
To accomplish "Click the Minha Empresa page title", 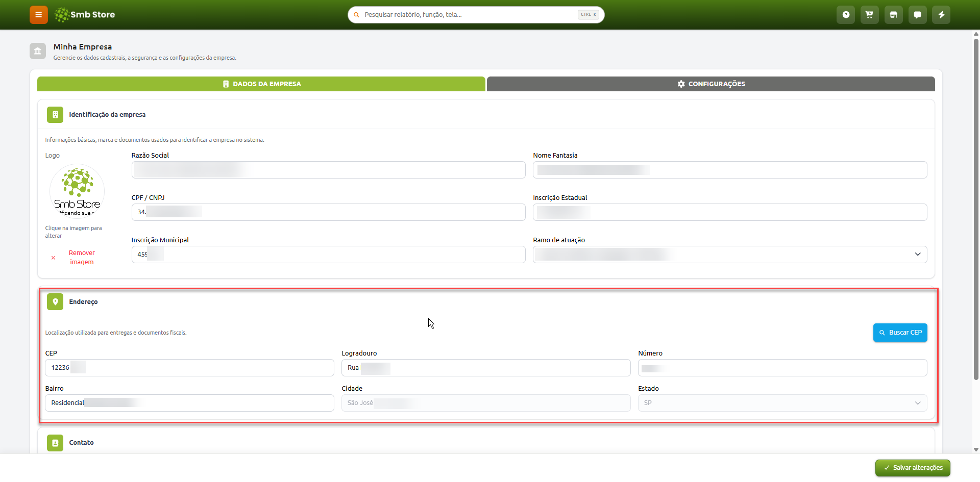I will 83,47.
